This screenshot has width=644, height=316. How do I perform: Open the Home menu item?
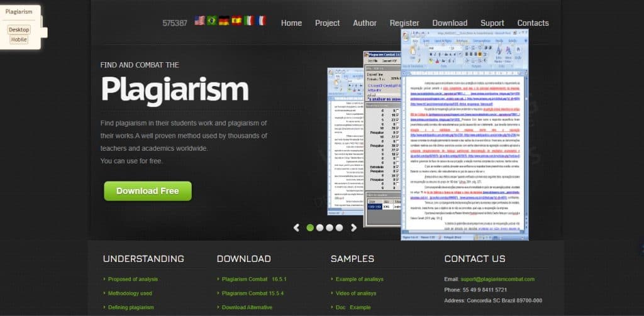pos(291,23)
